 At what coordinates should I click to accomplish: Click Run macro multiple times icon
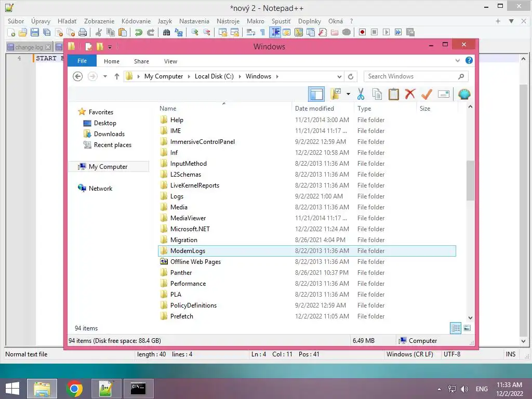tap(398, 32)
